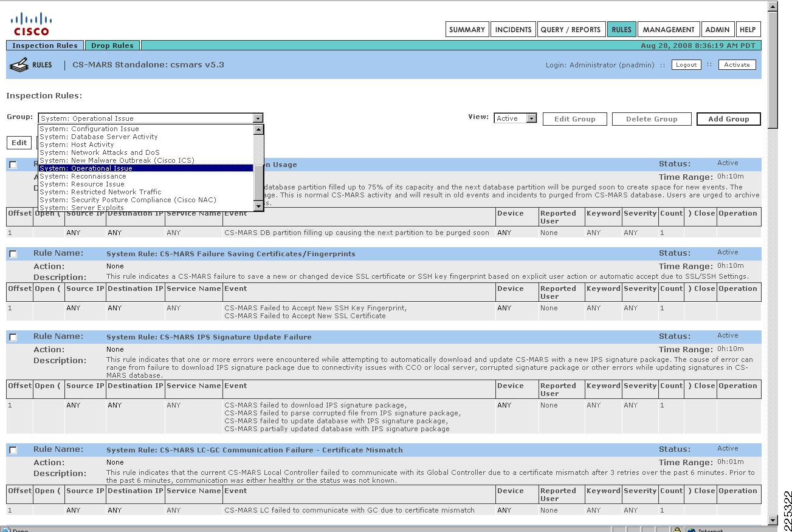The image size is (792, 532).
Task: Click page scrollbar up arrow
Action: point(773,7)
